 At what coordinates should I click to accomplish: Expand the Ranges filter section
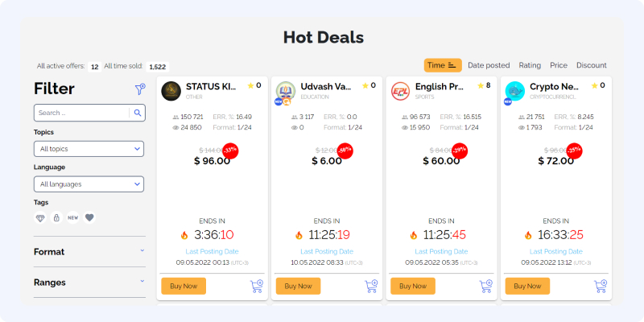click(x=89, y=283)
